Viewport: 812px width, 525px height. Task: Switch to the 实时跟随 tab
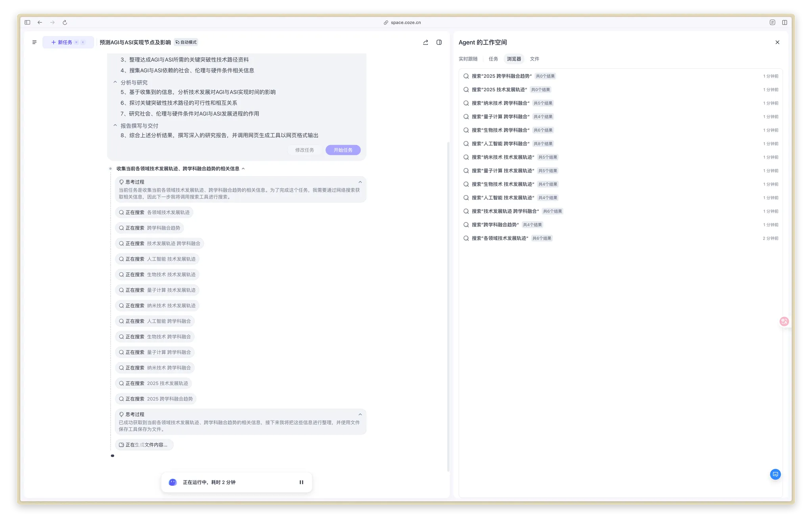(468, 59)
